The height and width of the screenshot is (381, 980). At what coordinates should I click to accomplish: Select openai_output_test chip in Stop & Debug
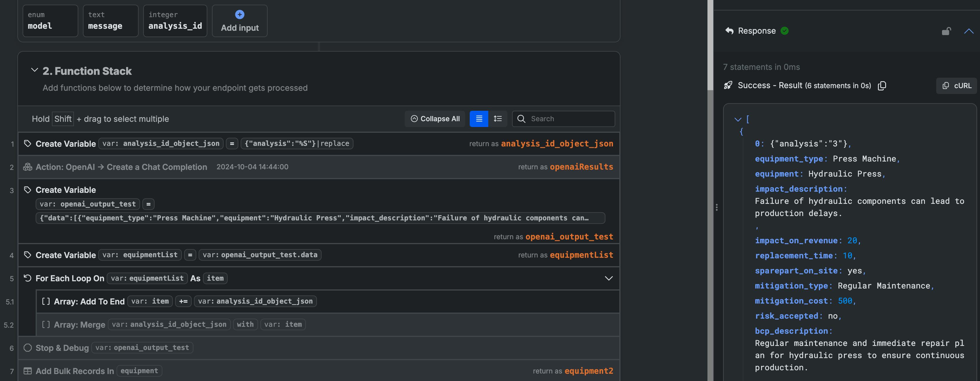(142, 347)
